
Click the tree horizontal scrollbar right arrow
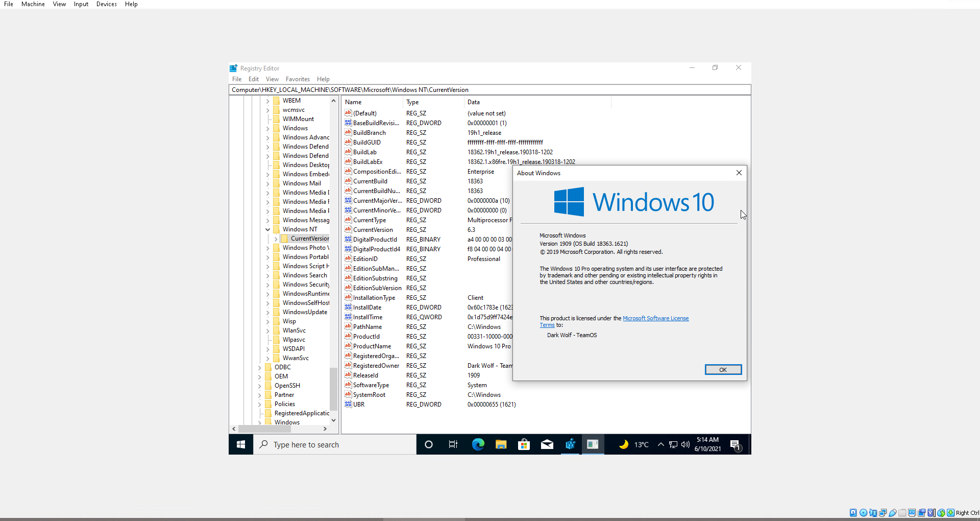click(325, 429)
